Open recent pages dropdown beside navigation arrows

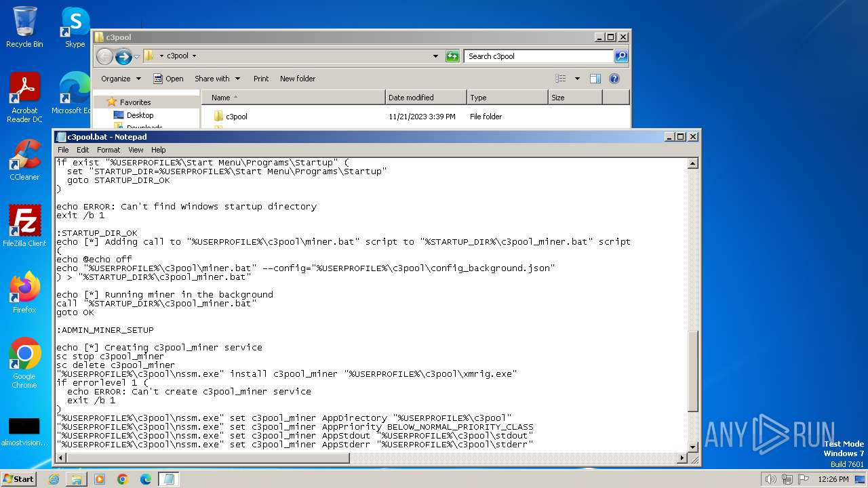(136, 56)
